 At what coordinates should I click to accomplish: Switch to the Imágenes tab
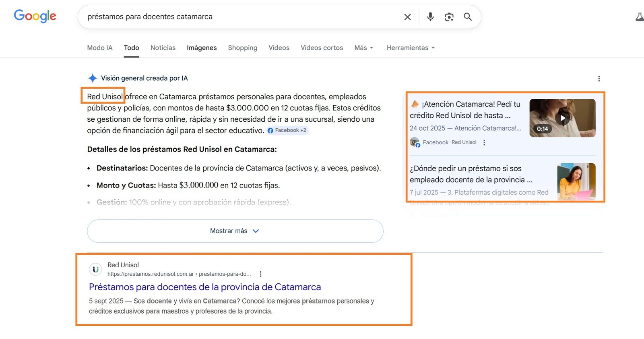click(202, 48)
